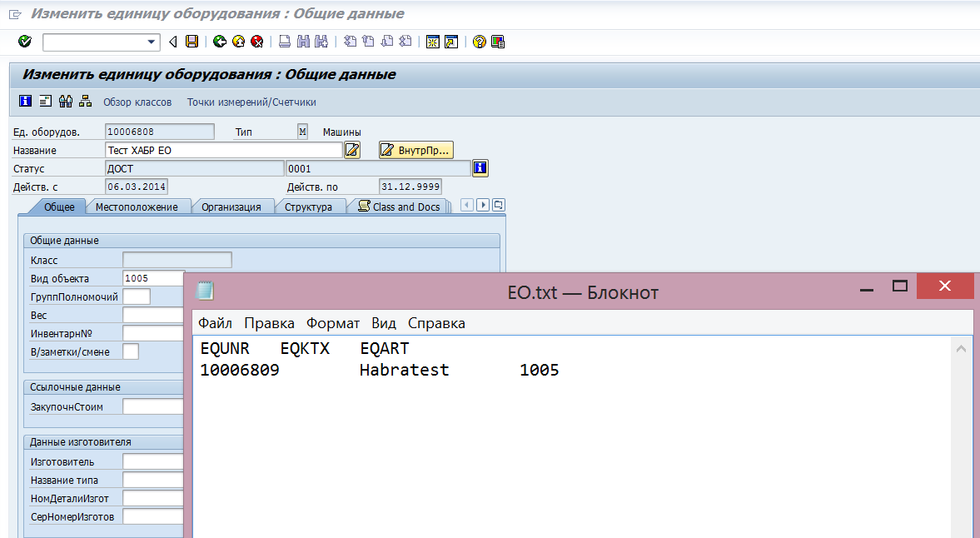This screenshot has height=538, width=980.
Task: Click the long text edit icon beside Название
Action: [352, 150]
